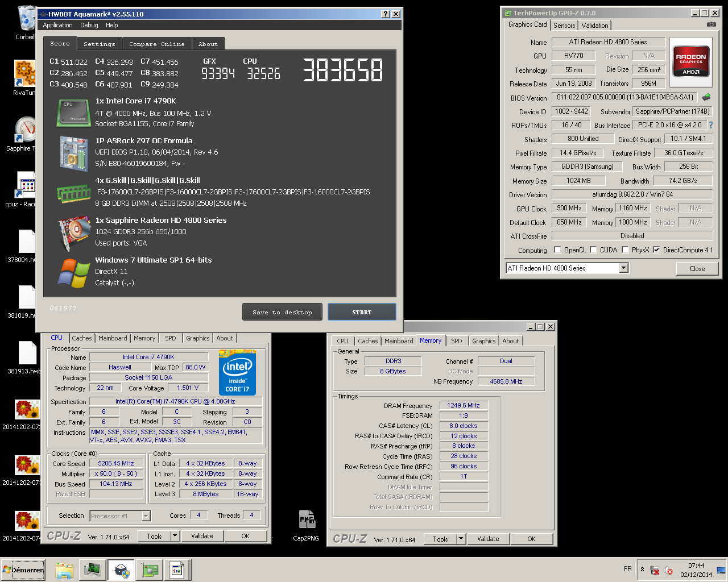This screenshot has height=582, width=728.
Task: Click the GPU-Z BIOS Version field
Action: [625, 97]
